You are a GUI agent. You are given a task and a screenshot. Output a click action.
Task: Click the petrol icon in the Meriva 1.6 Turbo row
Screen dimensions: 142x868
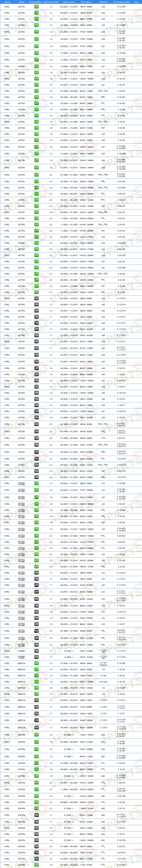tap(36, 682)
